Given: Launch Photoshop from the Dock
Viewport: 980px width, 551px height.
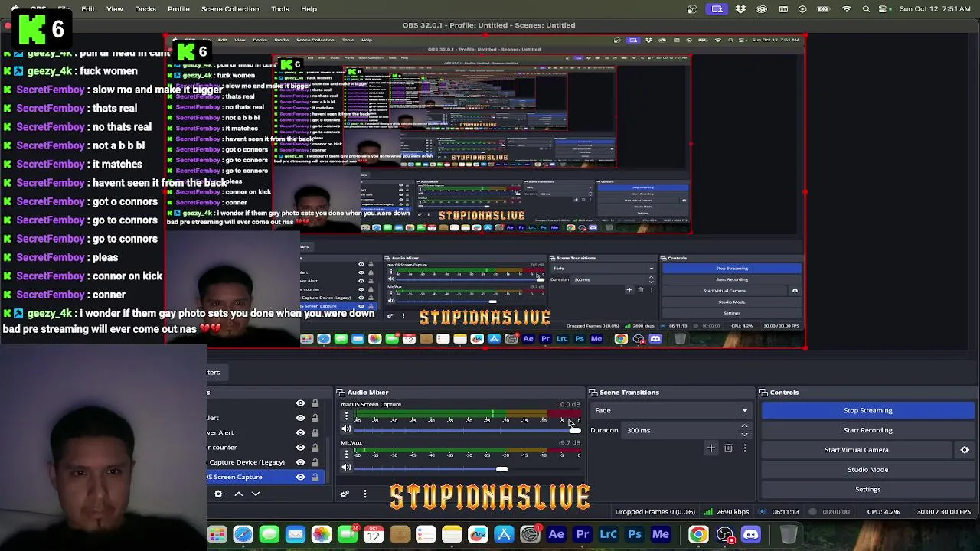Looking at the screenshot, I should (x=634, y=534).
